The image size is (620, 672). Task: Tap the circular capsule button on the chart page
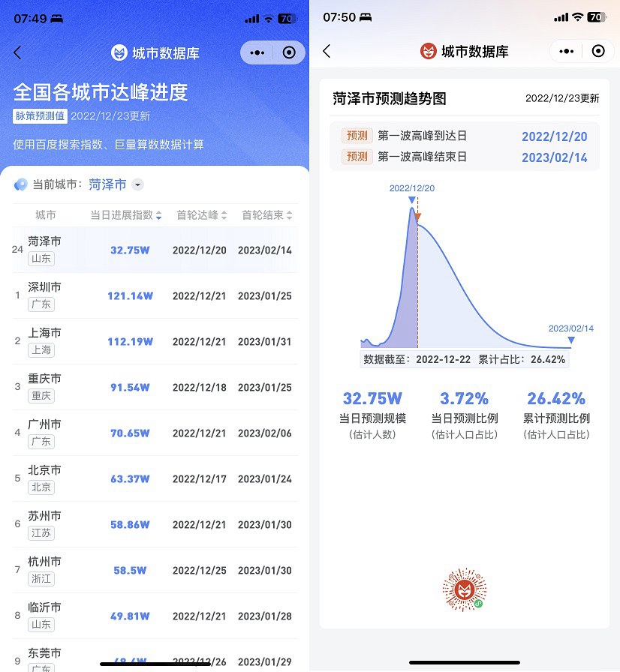[x=598, y=51]
